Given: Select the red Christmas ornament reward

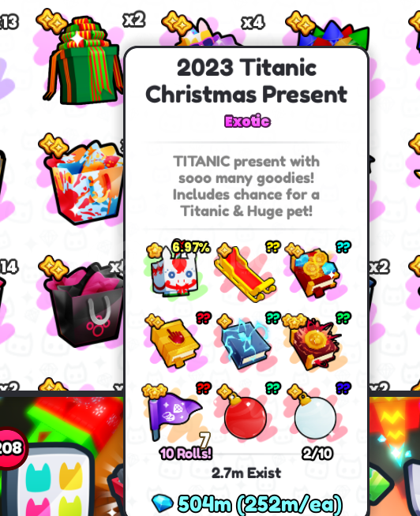Looking at the screenshot, I should pyautogui.click(x=246, y=415).
